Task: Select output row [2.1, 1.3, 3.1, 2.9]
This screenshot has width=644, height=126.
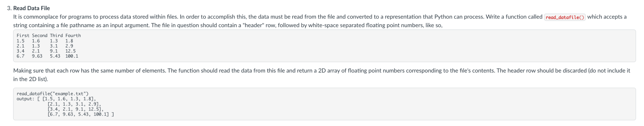Action: 74,104
